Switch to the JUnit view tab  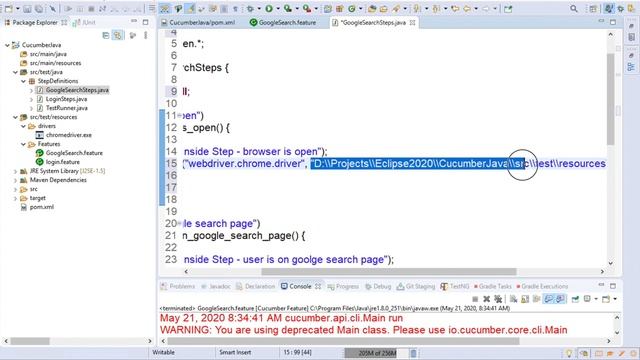(x=84, y=22)
